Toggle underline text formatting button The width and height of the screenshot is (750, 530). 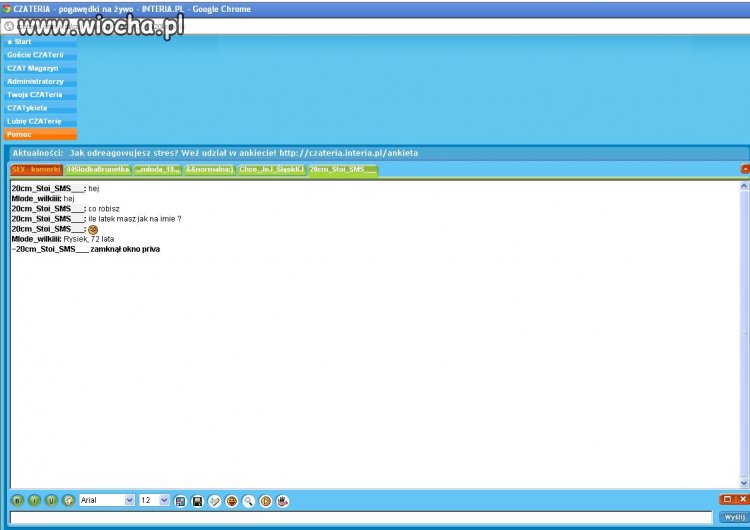pyautogui.click(x=52, y=500)
